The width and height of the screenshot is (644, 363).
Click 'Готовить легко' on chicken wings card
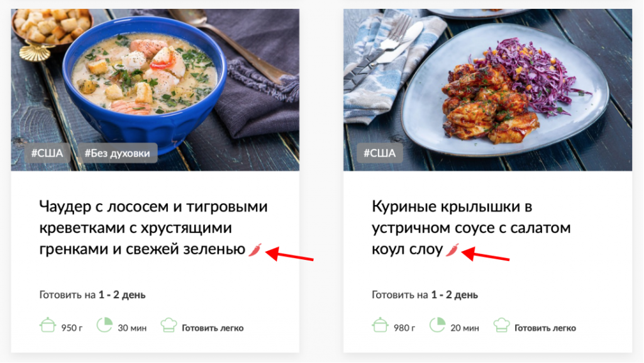pyautogui.click(x=545, y=328)
